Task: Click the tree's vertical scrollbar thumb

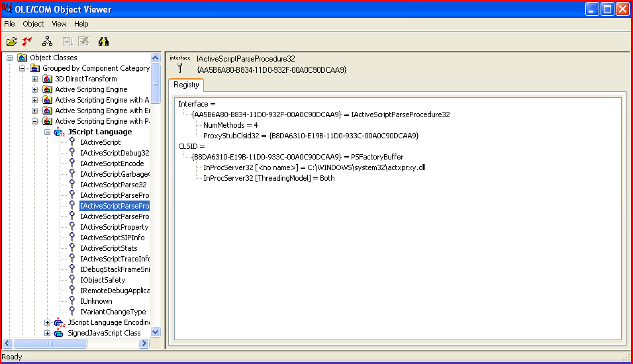Action: (x=156, y=83)
